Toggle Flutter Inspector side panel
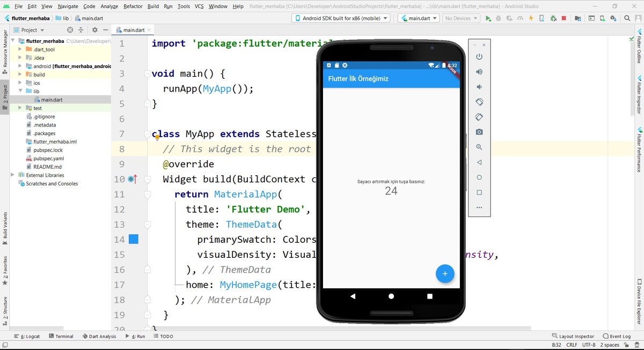Image resolution: width=644 pixels, height=350 pixels. 639,95
